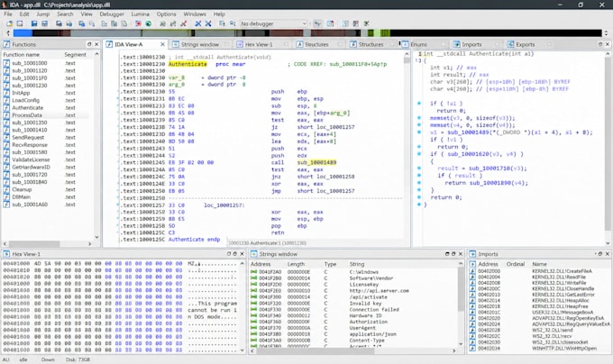This screenshot has width=613, height=364.
Task: Toggle breakpoint dot on memset(v3) pseudocode line
Action: click(x=419, y=118)
